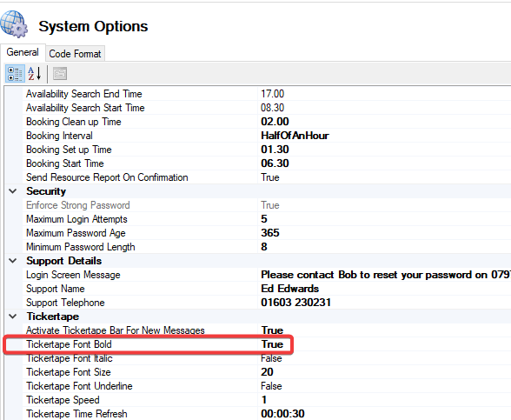Select the Tickertape Speed property row
This screenshot has width=511, height=420.
point(258,400)
